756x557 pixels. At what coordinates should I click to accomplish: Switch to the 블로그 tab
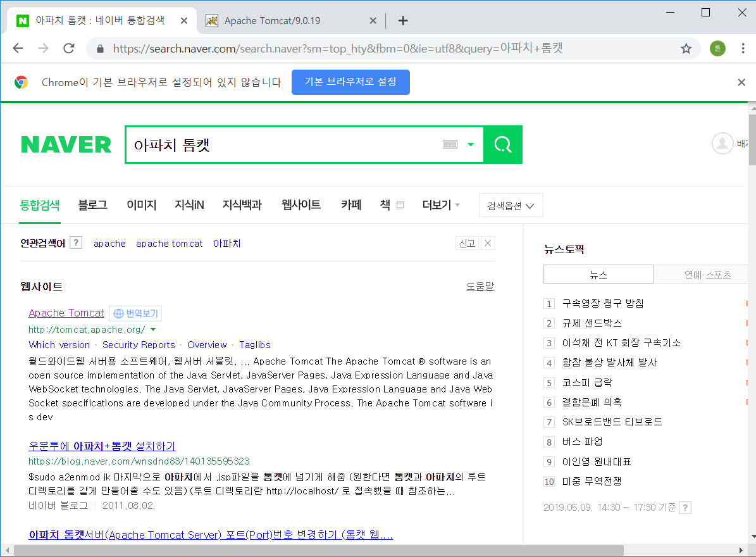(92, 205)
